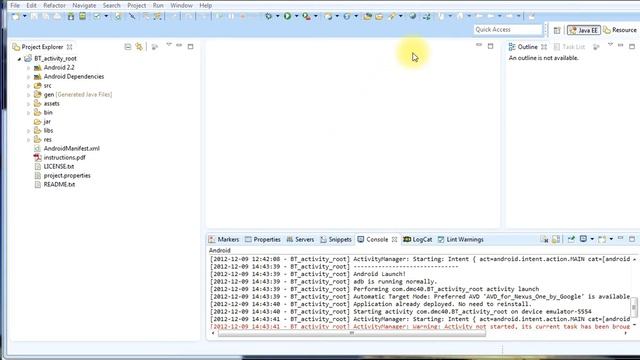
Task: Expand the Android 2.2 library node
Action: [29, 68]
